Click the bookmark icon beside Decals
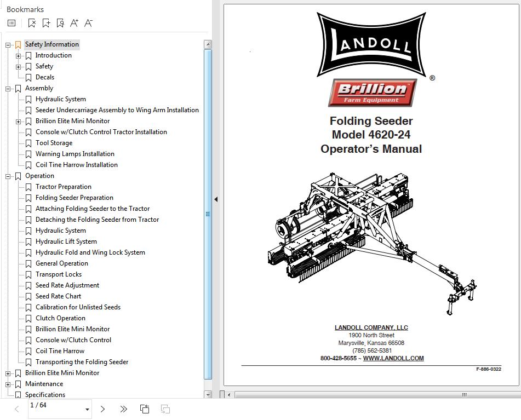 [28, 77]
